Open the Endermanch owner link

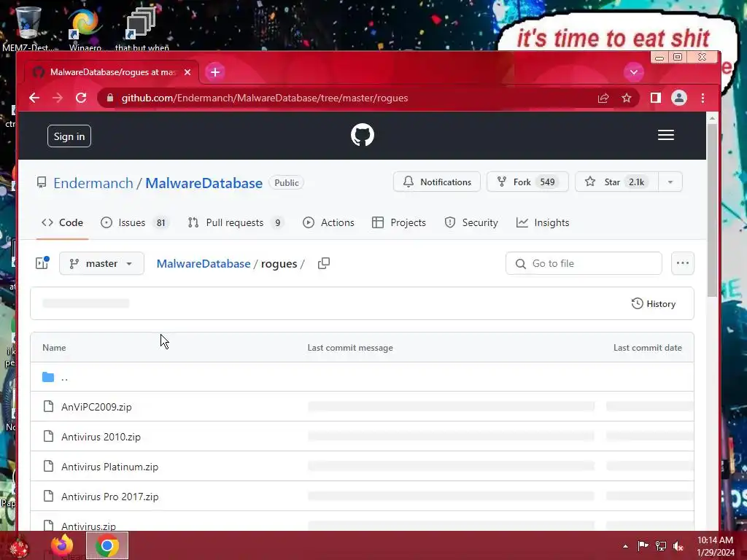[x=93, y=183]
